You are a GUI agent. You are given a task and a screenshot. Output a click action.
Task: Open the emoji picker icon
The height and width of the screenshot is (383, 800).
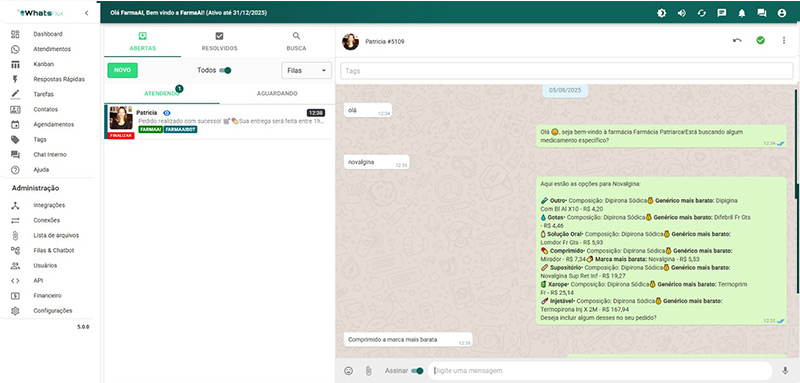348,371
